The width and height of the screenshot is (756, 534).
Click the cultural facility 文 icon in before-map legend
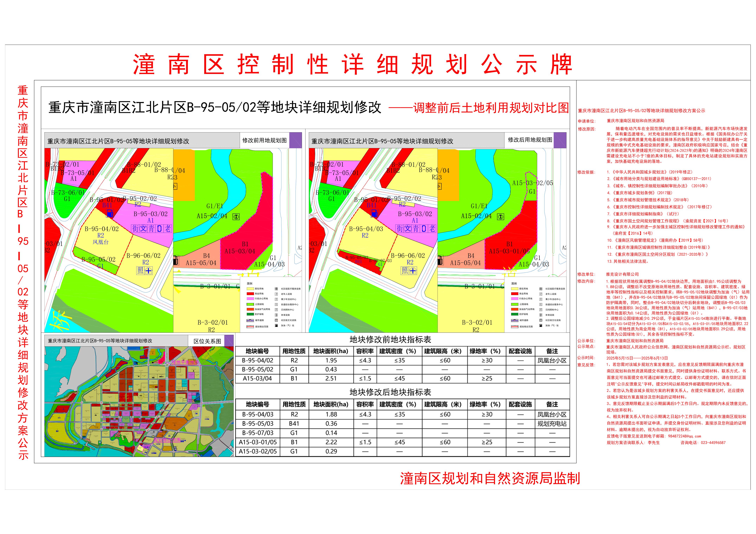pos(276,320)
